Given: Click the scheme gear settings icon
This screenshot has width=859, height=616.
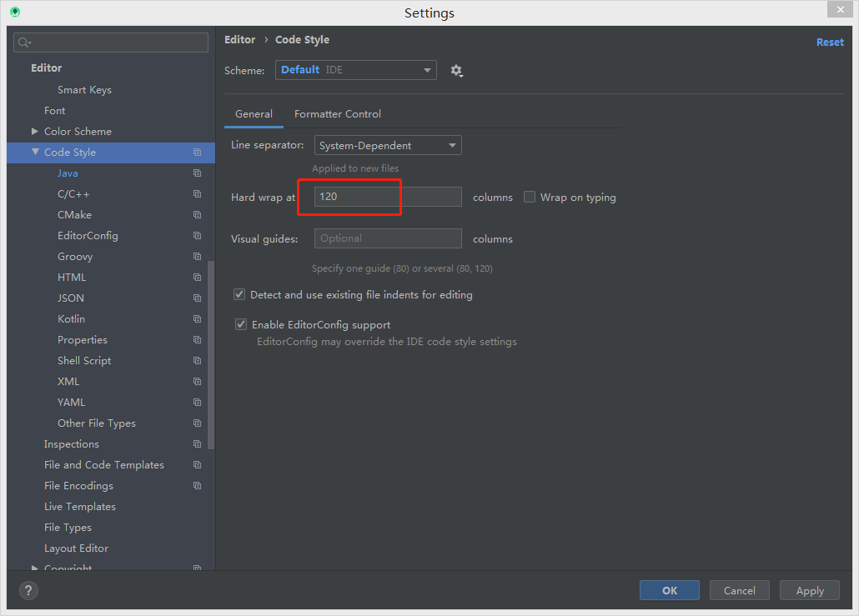Looking at the screenshot, I should (x=456, y=71).
